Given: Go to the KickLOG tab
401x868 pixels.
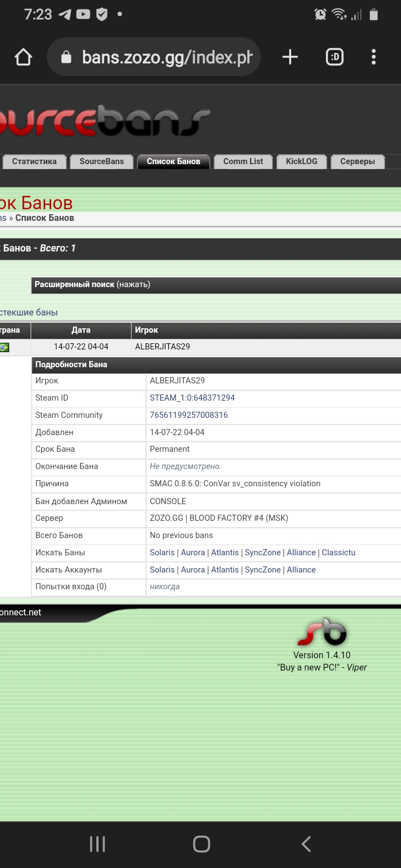Looking at the screenshot, I should click(301, 161).
